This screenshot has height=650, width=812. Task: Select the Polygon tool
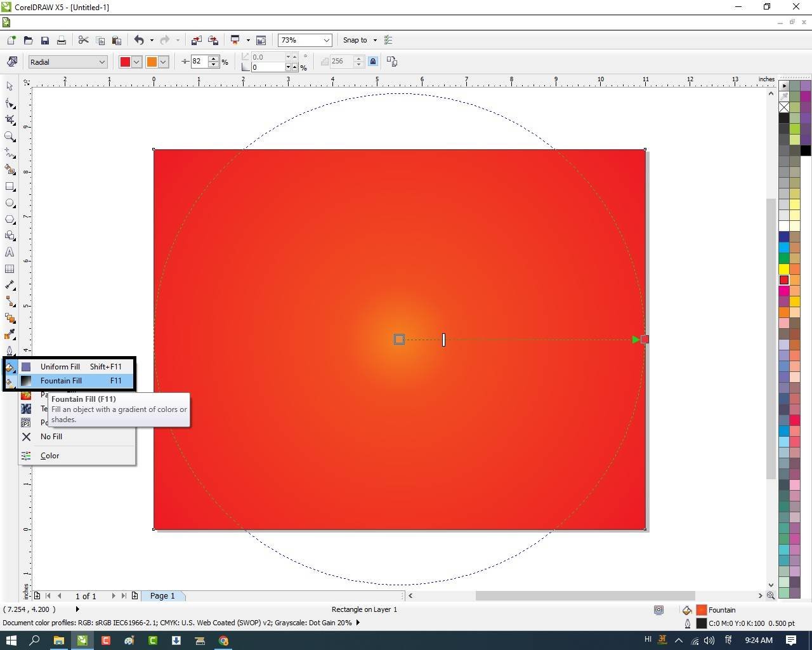coord(10,220)
